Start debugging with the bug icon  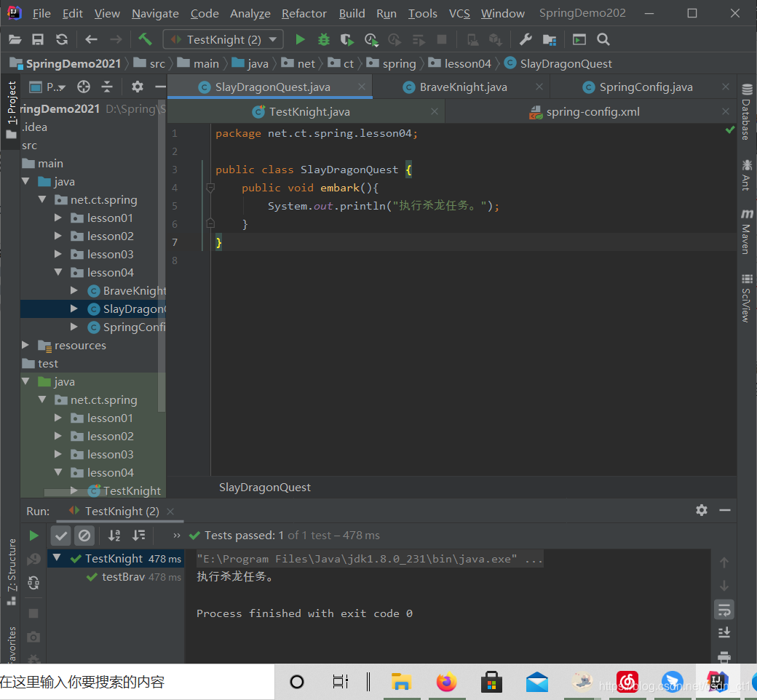point(323,39)
